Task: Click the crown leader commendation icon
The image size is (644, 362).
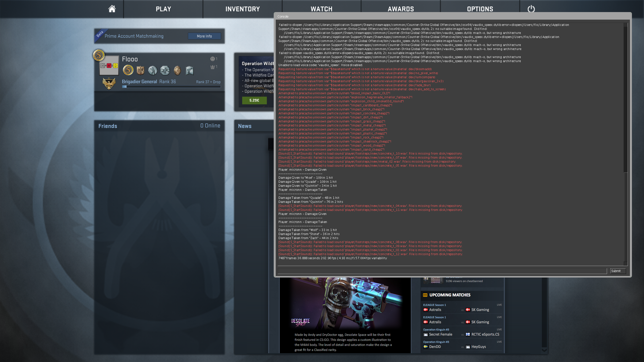Action: pos(213,67)
